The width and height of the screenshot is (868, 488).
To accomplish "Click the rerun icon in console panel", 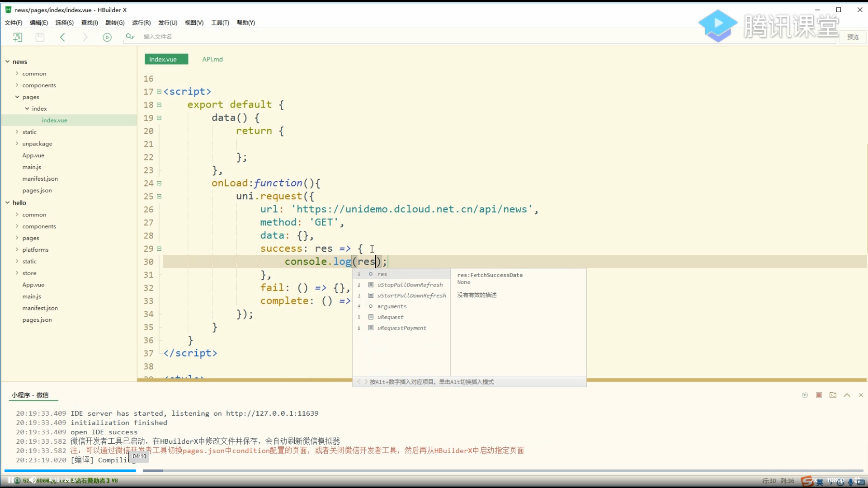I will [805, 395].
